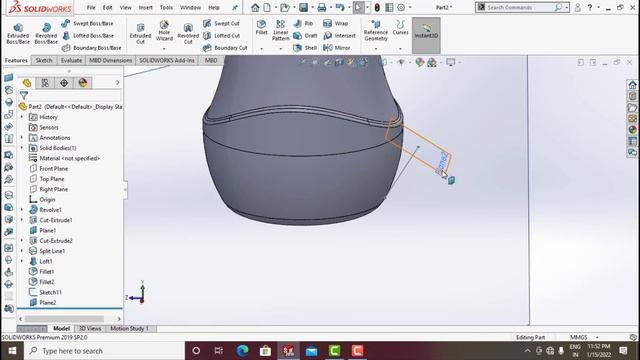The image size is (640, 360).
Task: Open the Hole Wizard dropdown arrow
Action: click(164, 49)
